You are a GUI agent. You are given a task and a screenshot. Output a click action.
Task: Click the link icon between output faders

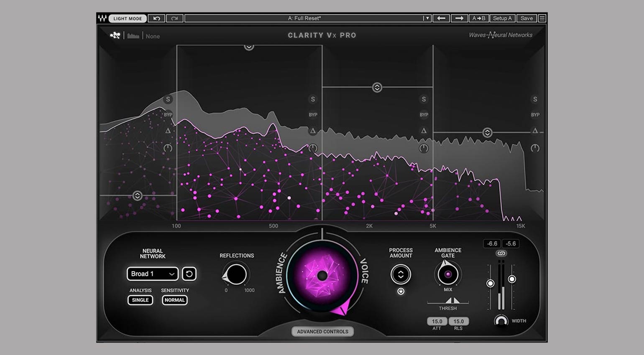point(501,254)
